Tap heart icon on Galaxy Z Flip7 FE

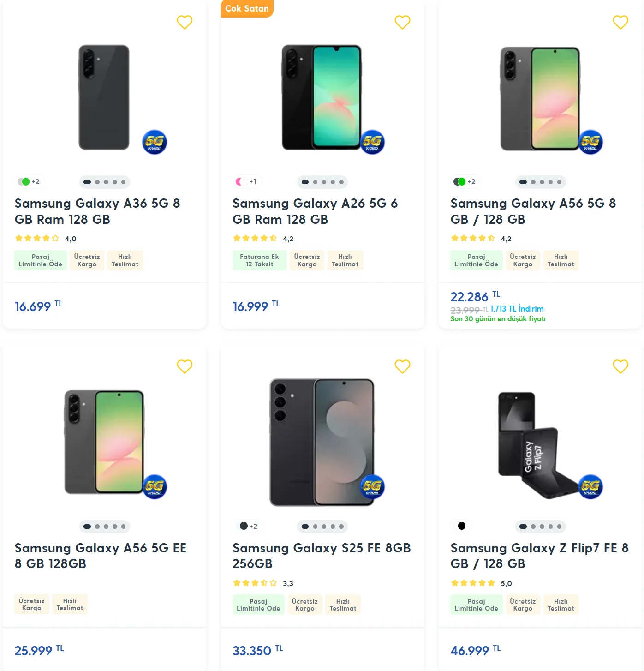coord(620,366)
